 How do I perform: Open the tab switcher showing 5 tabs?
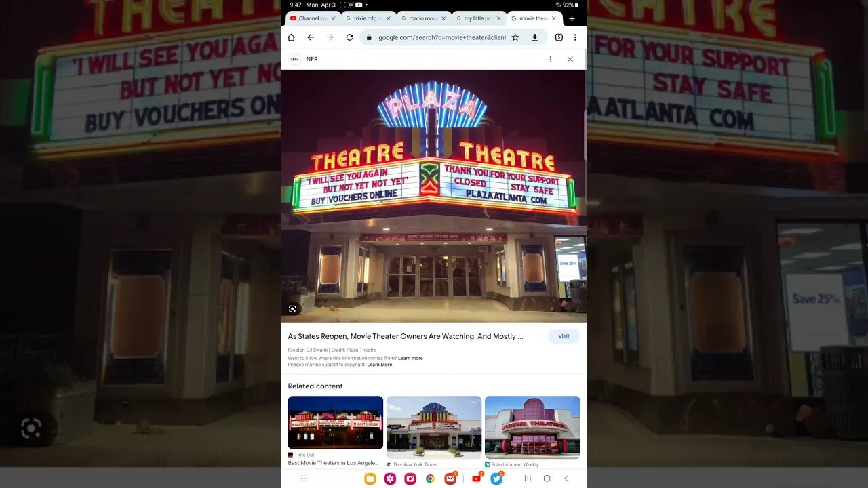(559, 37)
